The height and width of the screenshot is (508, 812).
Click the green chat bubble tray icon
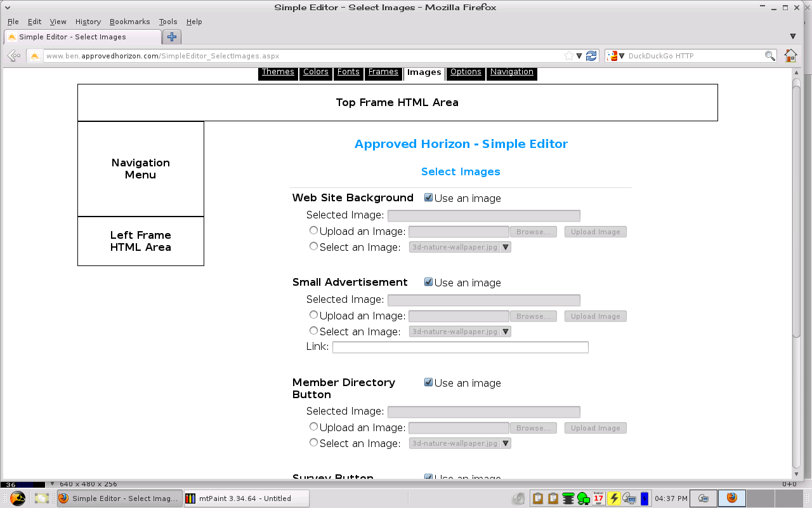583,498
